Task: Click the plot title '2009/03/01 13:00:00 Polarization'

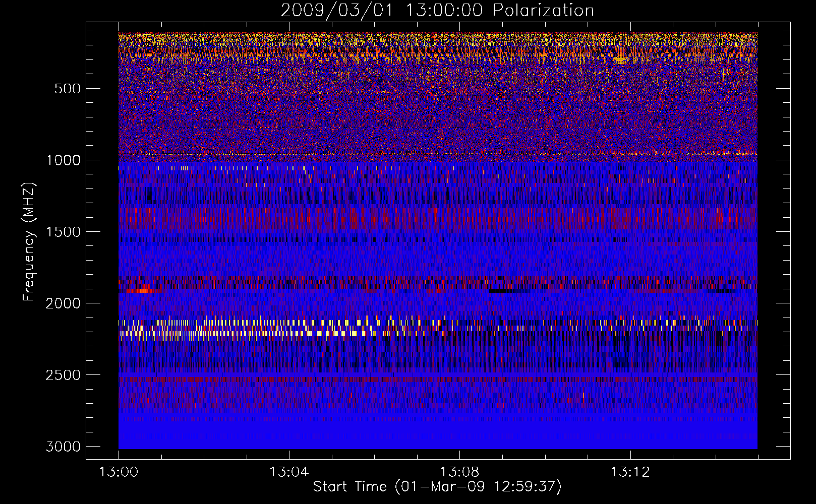Action: click(x=437, y=10)
